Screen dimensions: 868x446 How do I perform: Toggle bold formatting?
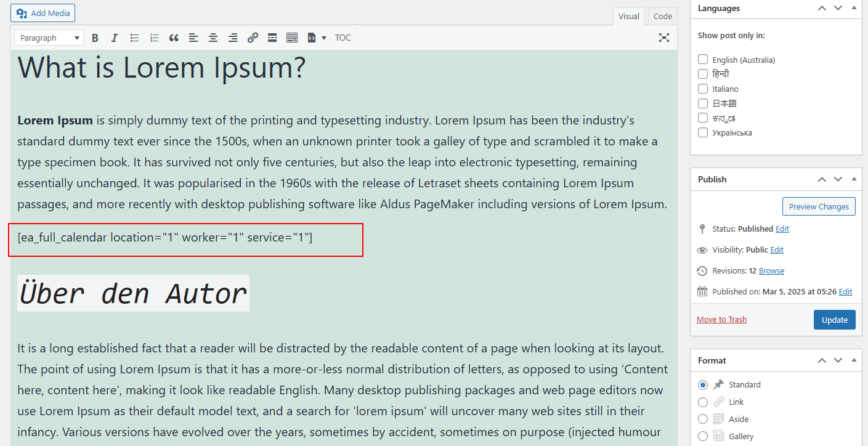point(95,38)
